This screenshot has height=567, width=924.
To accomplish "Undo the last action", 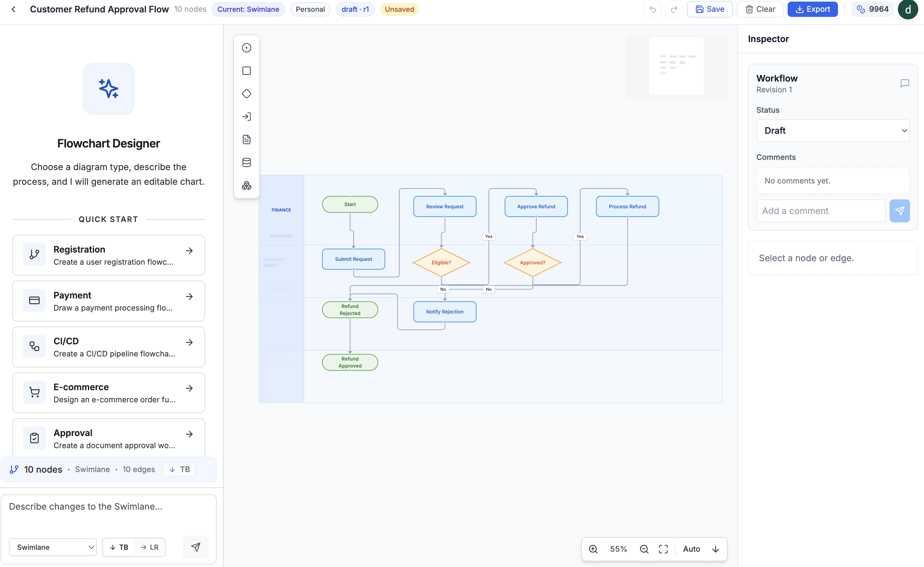I will 653,9.
